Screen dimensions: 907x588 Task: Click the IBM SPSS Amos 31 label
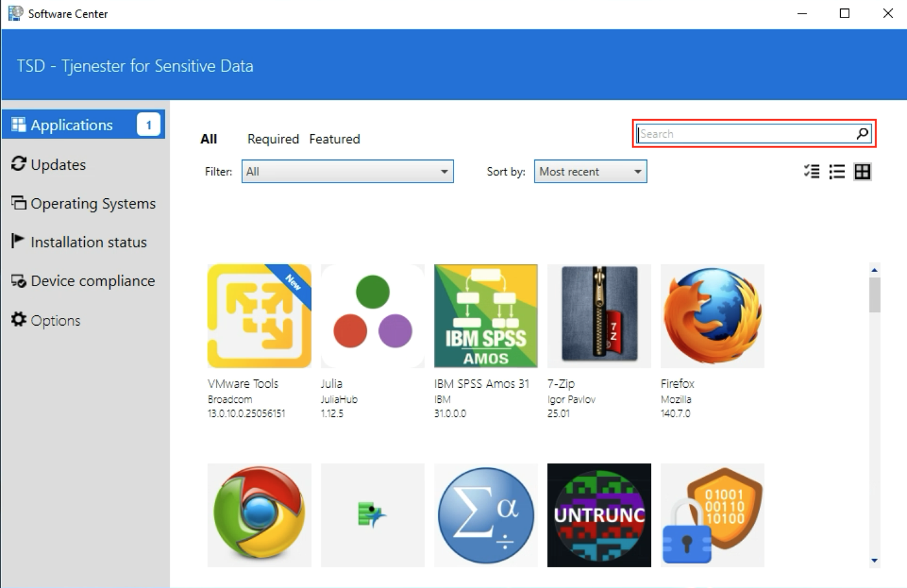tap(481, 383)
